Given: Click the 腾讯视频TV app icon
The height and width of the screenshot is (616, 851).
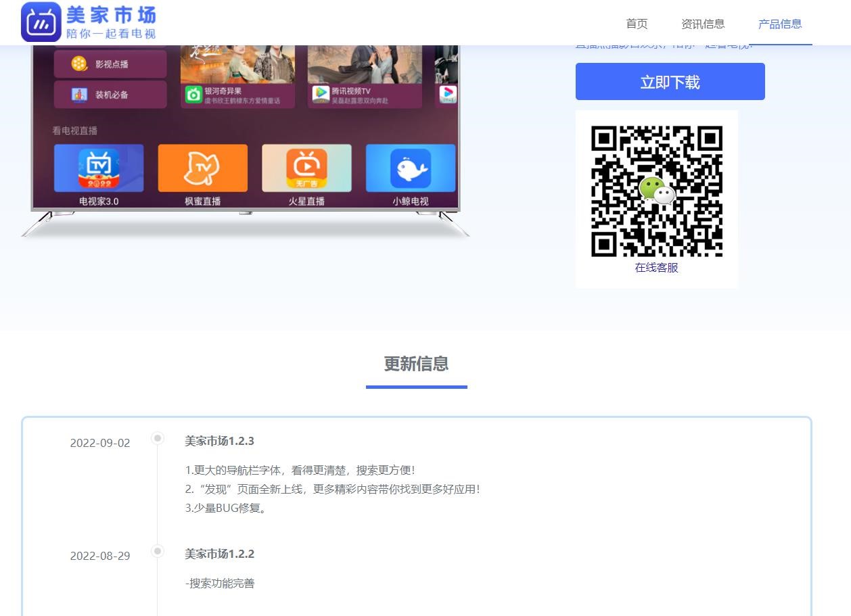Looking at the screenshot, I should tap(321, 94).
